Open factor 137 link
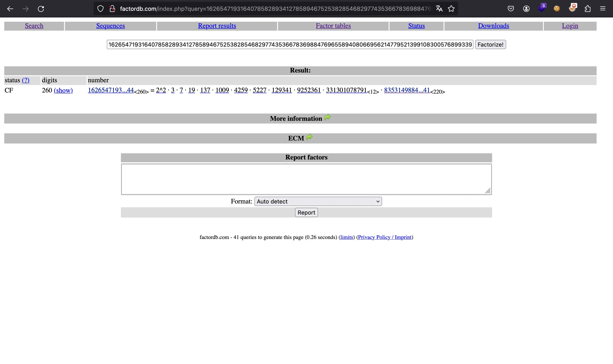The width and height of the screenshot is (613, 364). click(x=205, y=90)
